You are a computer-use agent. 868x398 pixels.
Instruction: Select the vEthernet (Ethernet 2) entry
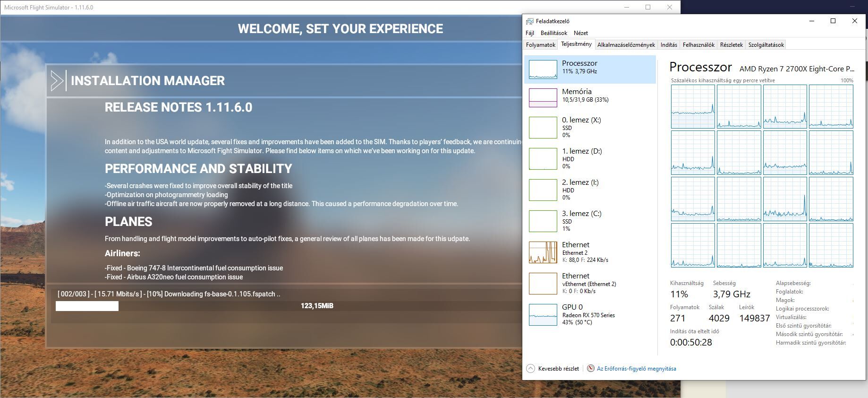coord(590,284)
